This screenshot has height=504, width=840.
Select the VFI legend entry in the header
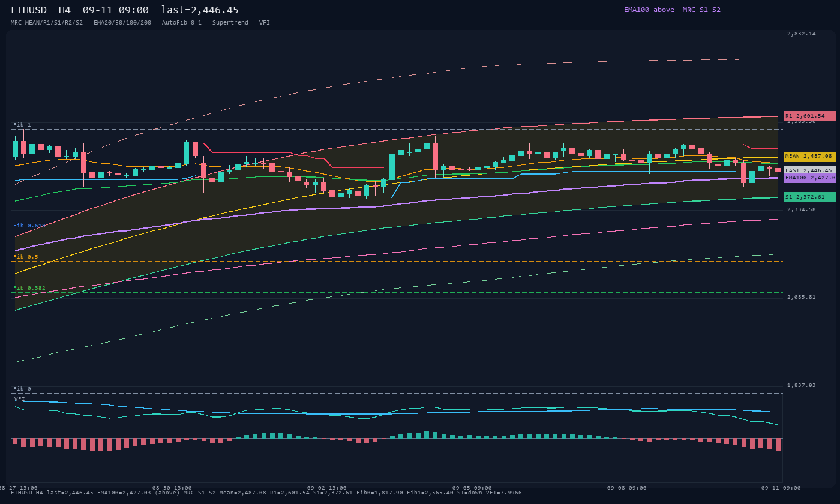pos(265,23)
